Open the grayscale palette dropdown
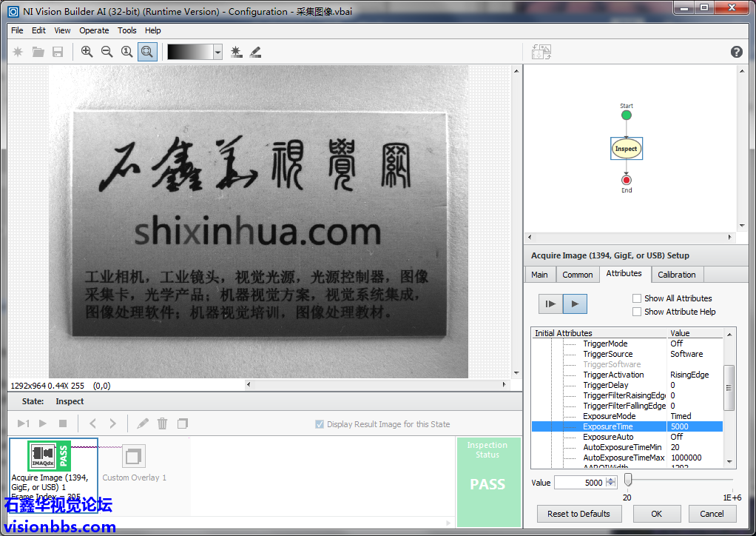756x536 pixels. pos(217,52)
